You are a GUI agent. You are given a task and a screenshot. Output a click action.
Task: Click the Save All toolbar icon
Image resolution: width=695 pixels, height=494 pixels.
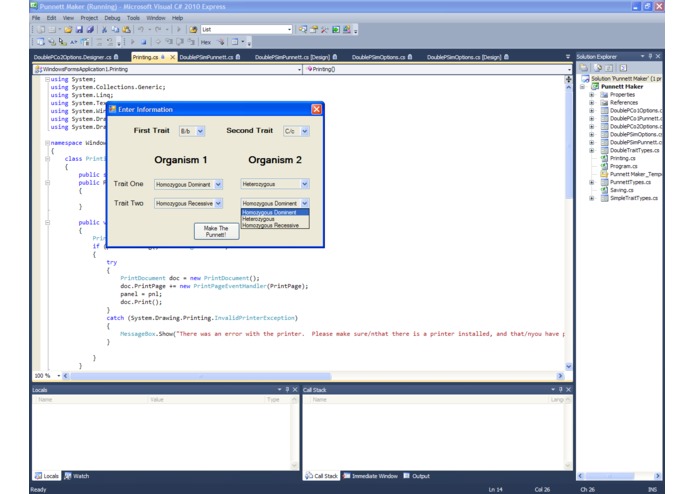point(90,30)
